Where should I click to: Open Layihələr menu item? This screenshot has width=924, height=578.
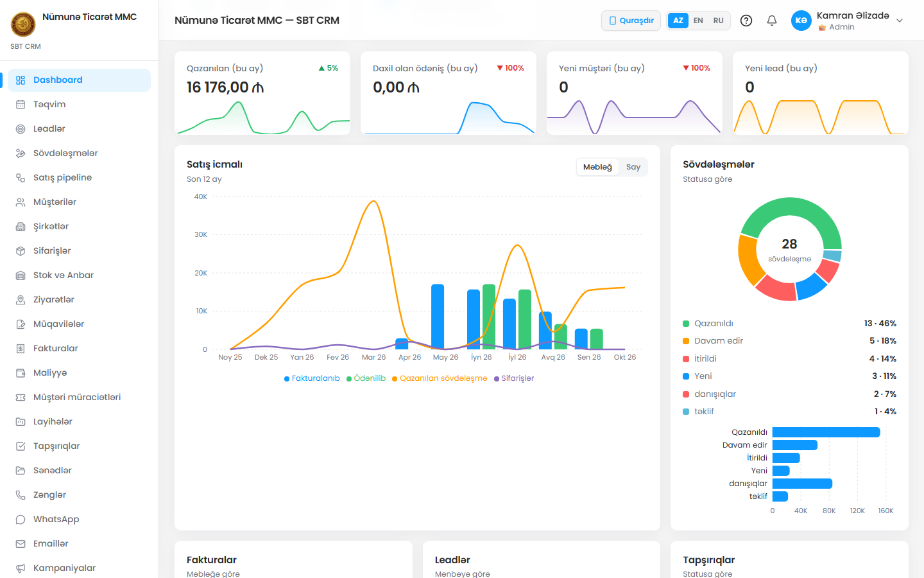(x=79, y=422)
